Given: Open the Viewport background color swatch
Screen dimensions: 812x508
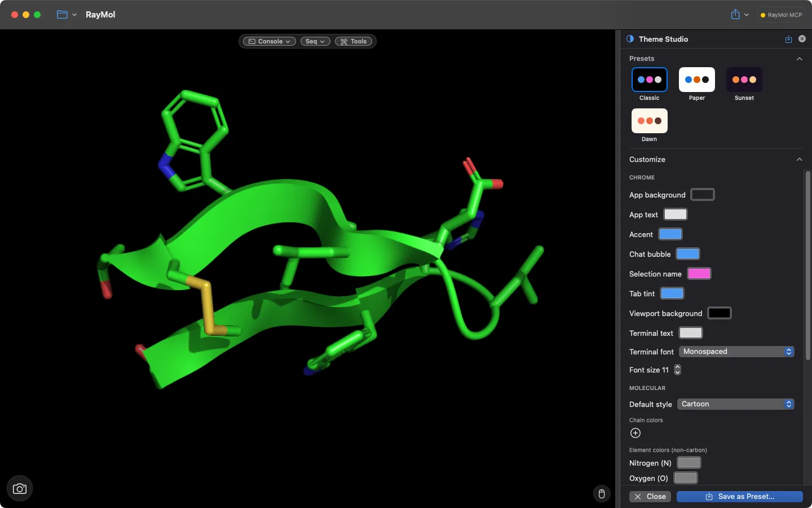Looking at the screenshot, I should click(x=720, y=313).
